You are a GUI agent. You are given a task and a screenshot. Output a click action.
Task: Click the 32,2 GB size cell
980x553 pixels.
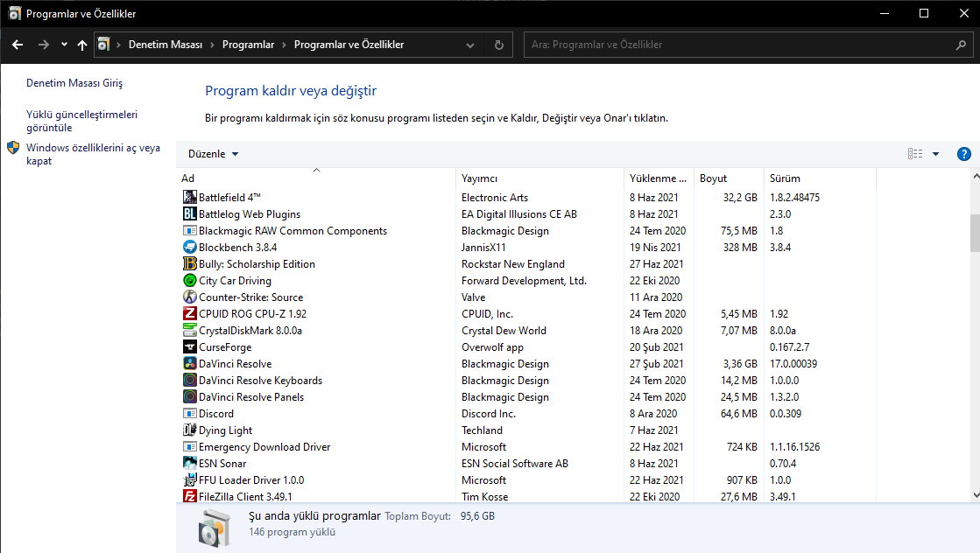(740, 197)
